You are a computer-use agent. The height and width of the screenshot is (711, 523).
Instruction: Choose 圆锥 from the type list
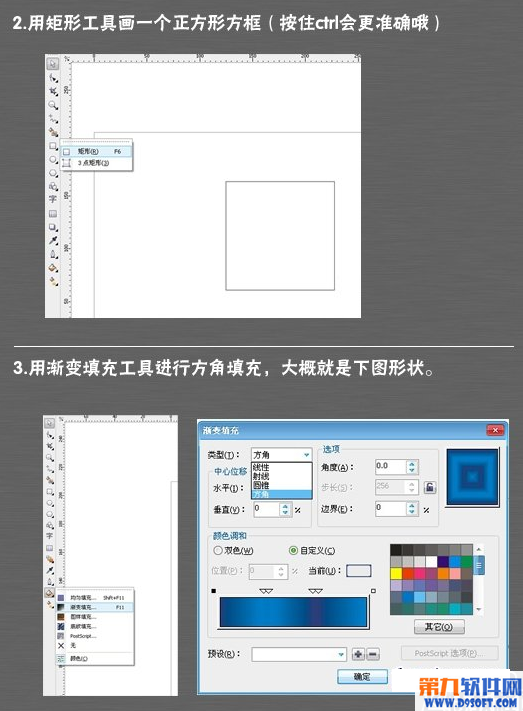point(282,485)
